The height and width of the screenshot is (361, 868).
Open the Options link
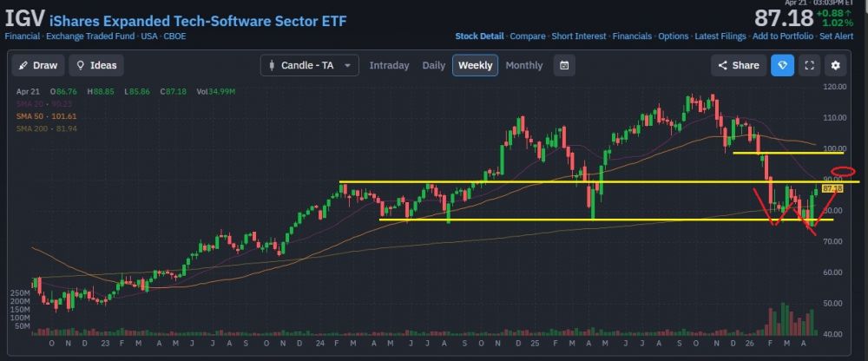pos(674,36)
